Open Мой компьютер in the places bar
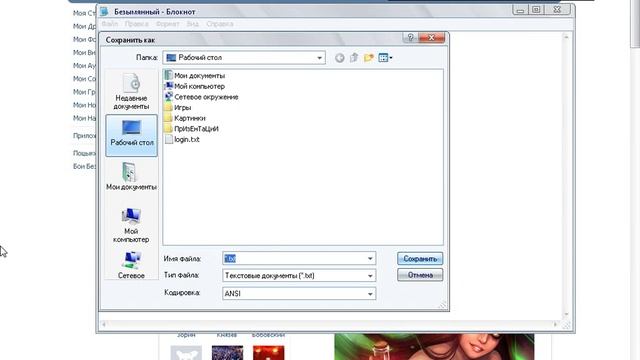Image resolution: width=640 pixels, height=360 pixels. [x=131, y=225]
